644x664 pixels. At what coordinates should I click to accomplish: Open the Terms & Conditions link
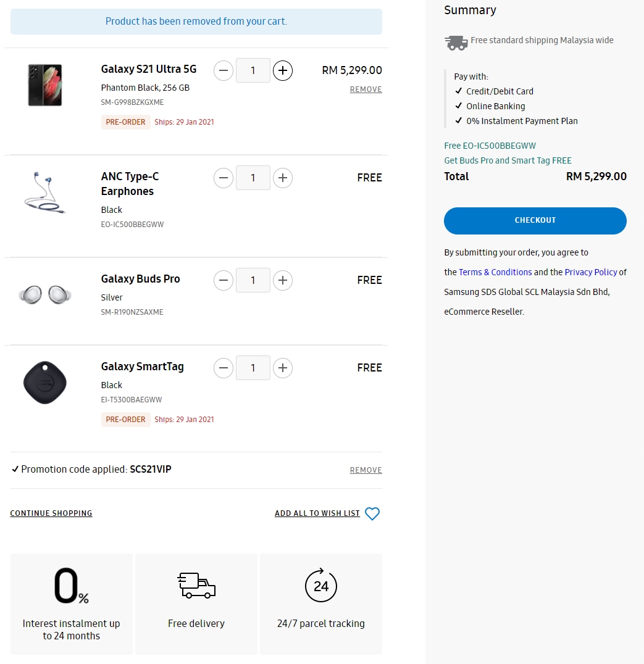point(495,272)
